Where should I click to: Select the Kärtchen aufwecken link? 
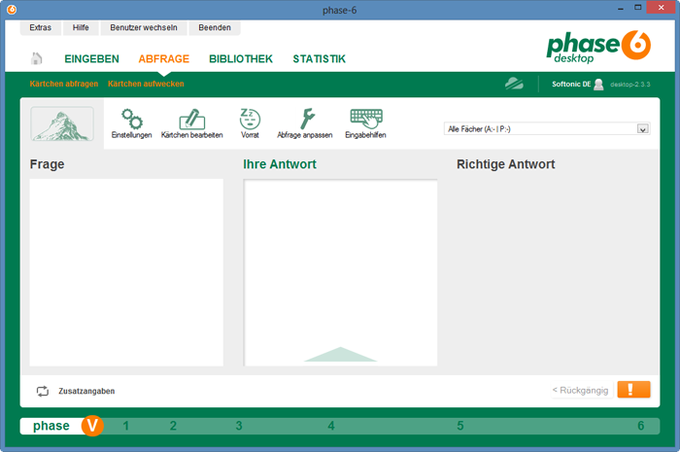coord(146,84)
